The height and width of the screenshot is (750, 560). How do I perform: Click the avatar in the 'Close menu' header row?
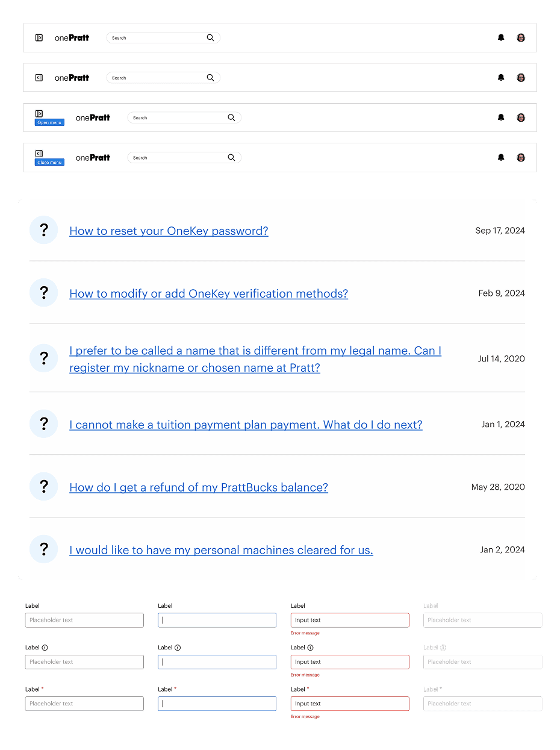(x=521, y=157)
